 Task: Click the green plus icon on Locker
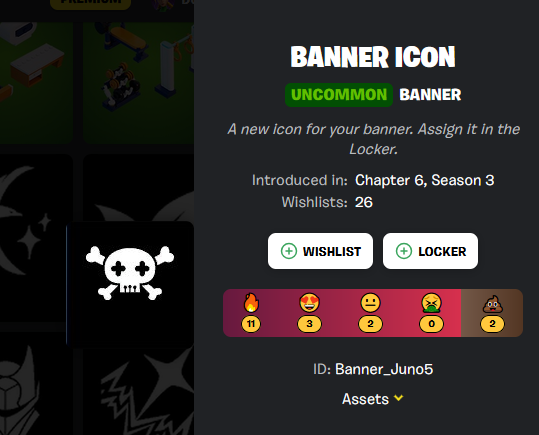click(404, 251)
